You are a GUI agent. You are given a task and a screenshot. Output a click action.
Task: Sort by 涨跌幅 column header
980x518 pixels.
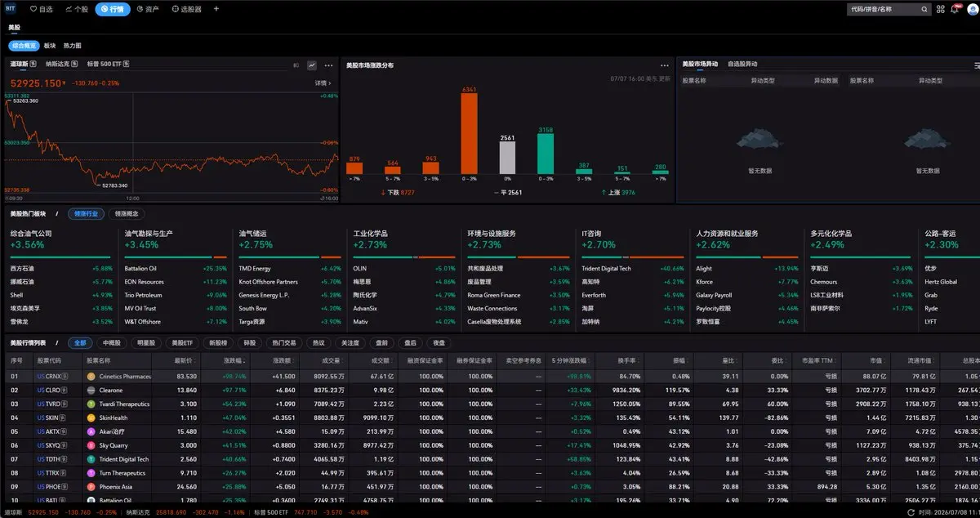236,360
